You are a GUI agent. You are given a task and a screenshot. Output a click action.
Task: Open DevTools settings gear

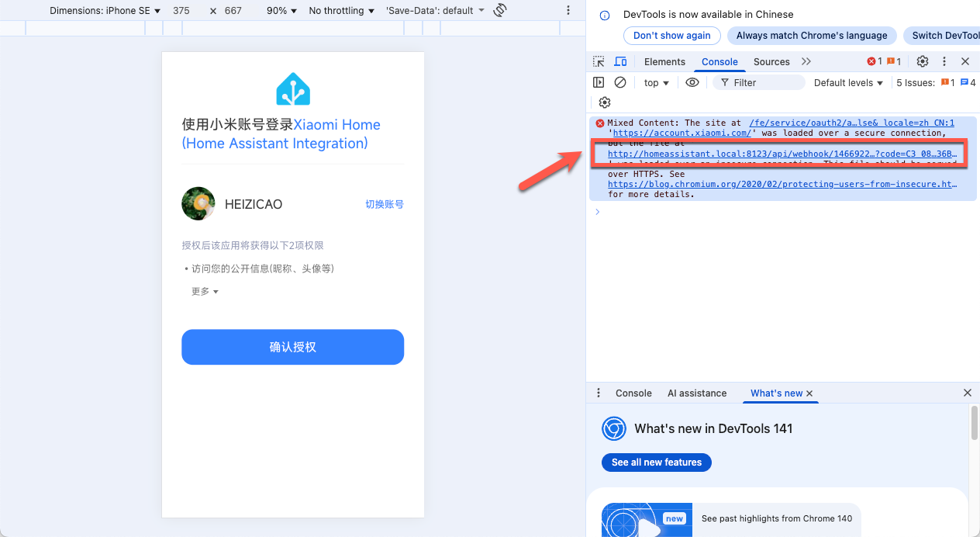point(922,61)
